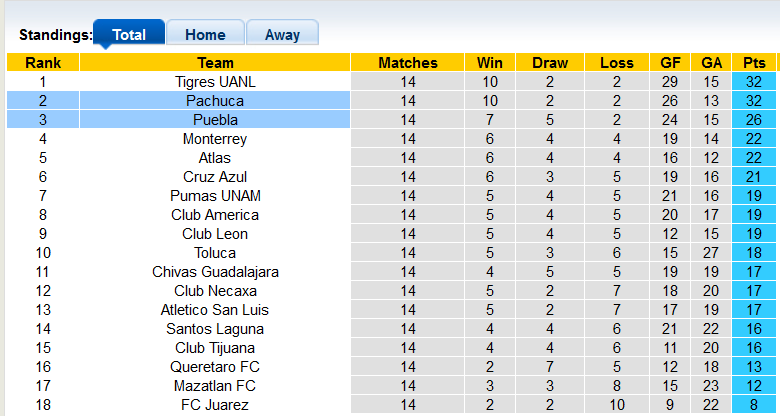This screenshot has height=416, width=780.
Task: Sort by the Matches column header
Action: (x=407, y=63)
